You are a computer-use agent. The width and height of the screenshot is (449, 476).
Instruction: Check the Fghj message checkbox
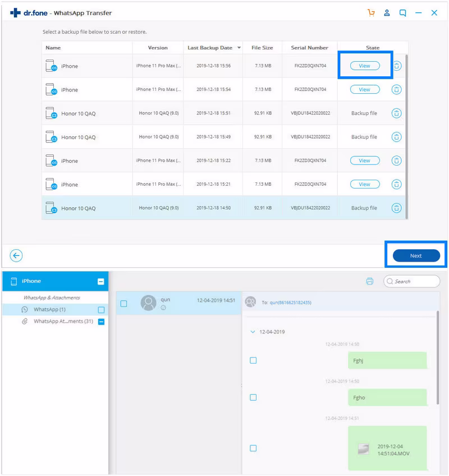point(253,360)
